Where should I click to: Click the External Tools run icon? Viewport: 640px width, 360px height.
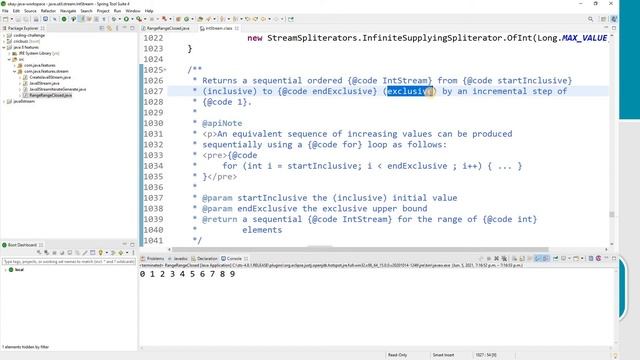pos(139,19)
